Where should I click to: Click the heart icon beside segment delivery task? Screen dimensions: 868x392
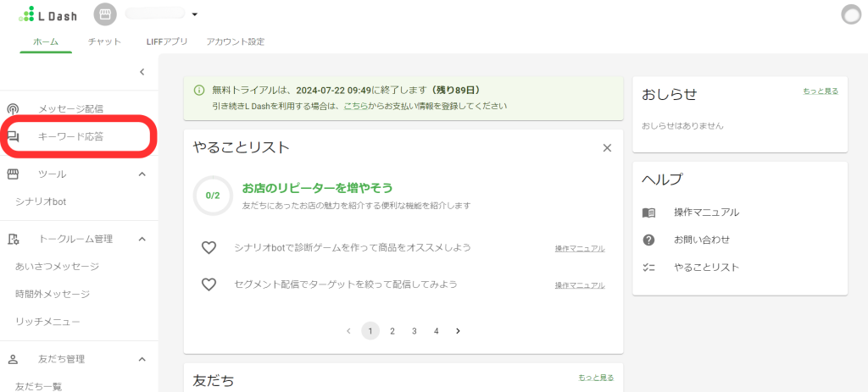209,284
